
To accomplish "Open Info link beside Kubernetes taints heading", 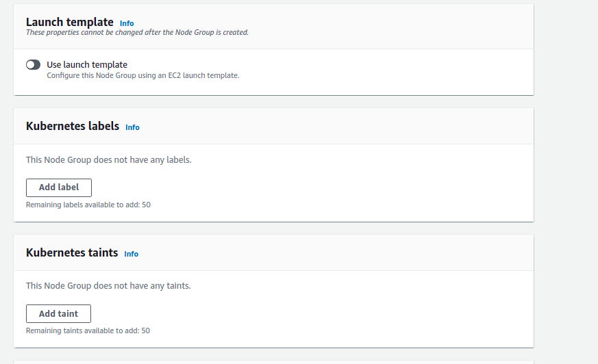I will click(132, 254).
